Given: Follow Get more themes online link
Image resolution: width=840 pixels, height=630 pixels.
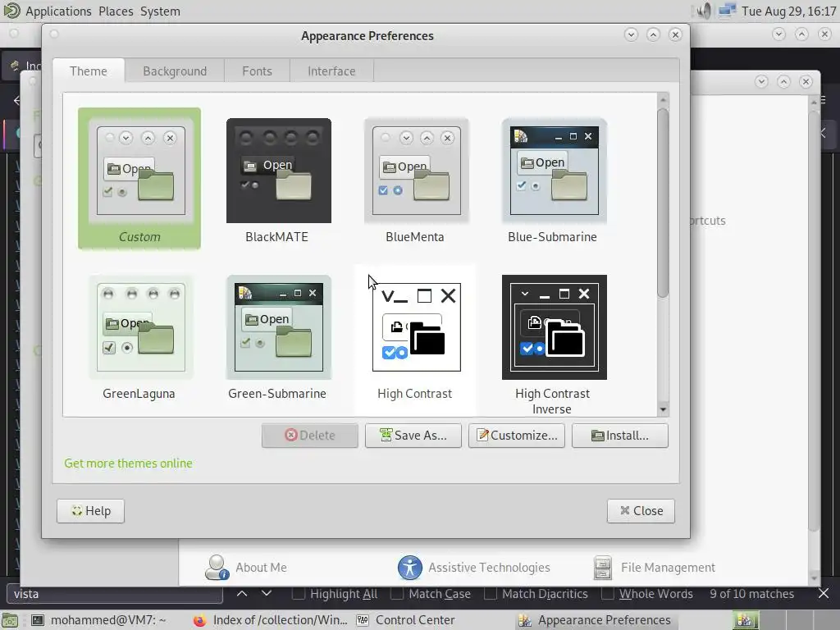Looking at the screenshot, I should click(129, 463).
